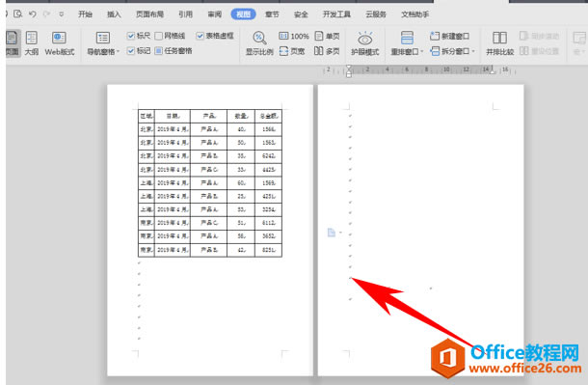588x385 pixels.
Task: Expand the 导航窗格 dropdown
Action: pos(118,51)
